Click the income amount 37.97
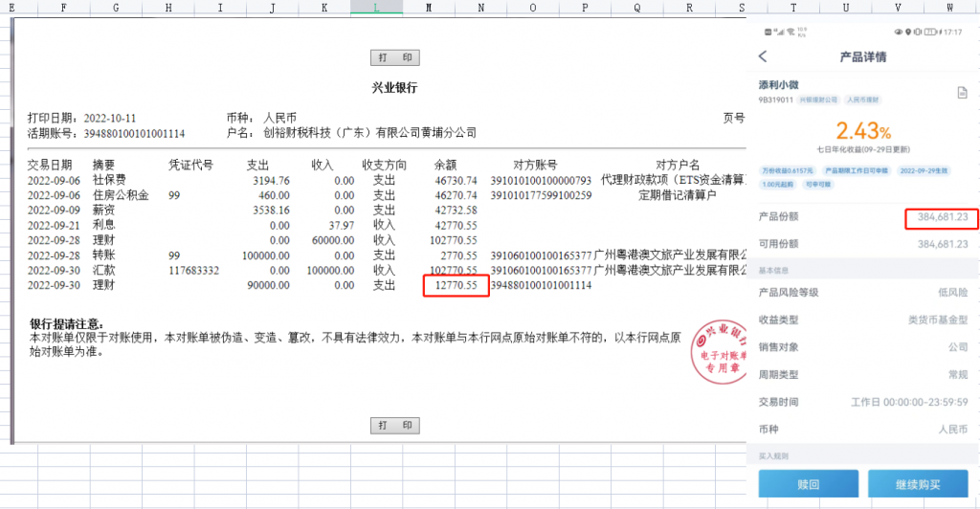The image size is (980, 509). pyautogui.click(x=342, y=226)
